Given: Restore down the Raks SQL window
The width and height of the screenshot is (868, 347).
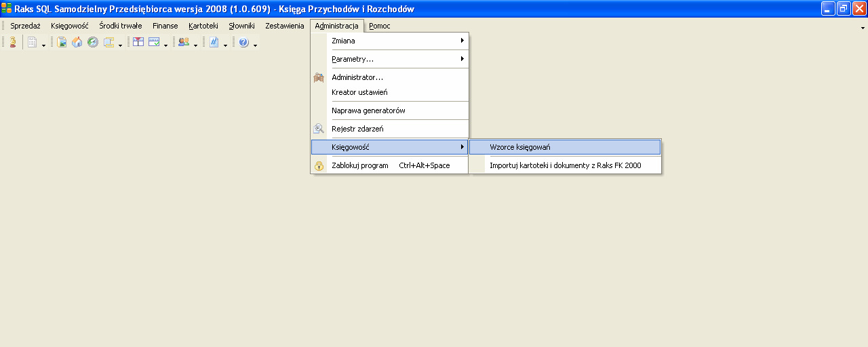Looking at the screenshot, I should click(844, 9).
